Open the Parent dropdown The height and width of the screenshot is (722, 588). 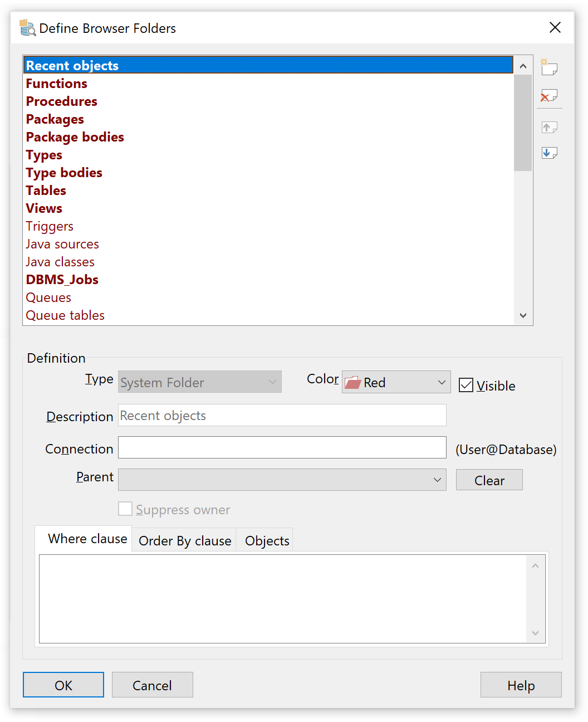click(x=282, y=480)
